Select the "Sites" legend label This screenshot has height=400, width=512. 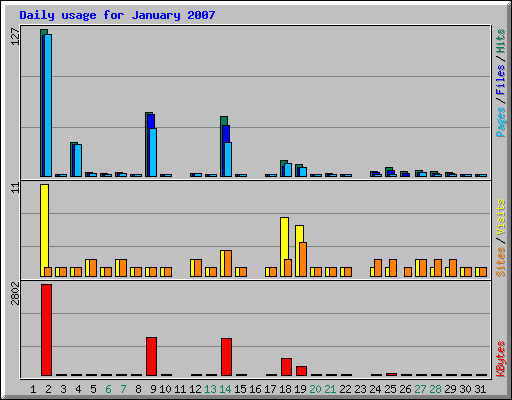click(x=501, y=262)
